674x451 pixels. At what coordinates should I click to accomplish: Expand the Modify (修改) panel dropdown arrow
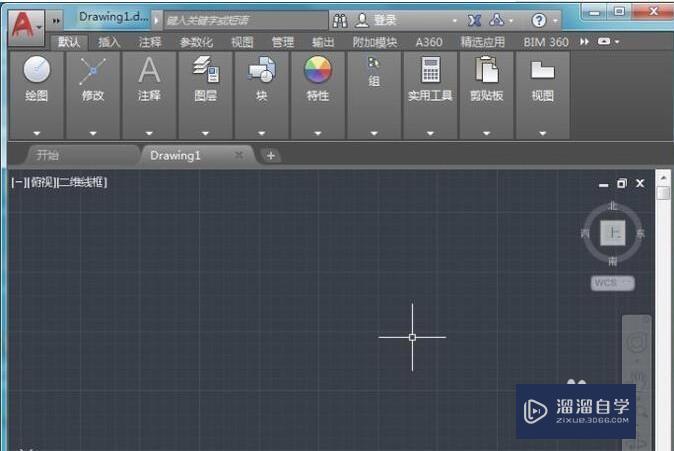point(93,133)
